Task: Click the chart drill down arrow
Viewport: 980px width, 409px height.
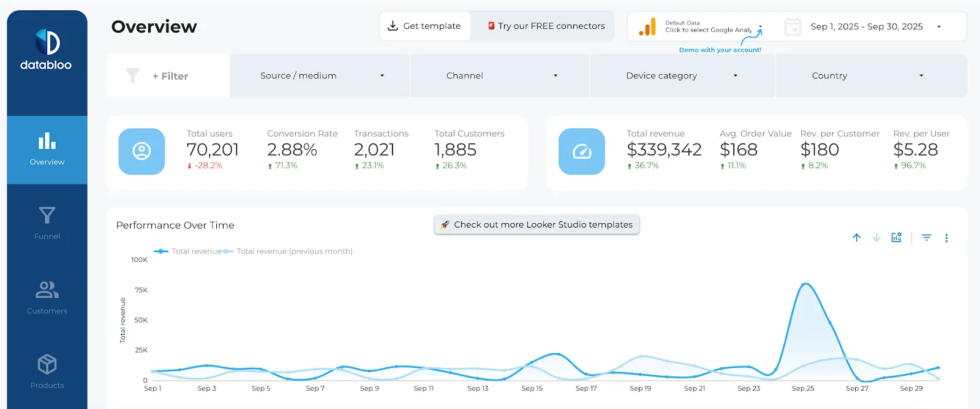Action: (x=876, y=238)
